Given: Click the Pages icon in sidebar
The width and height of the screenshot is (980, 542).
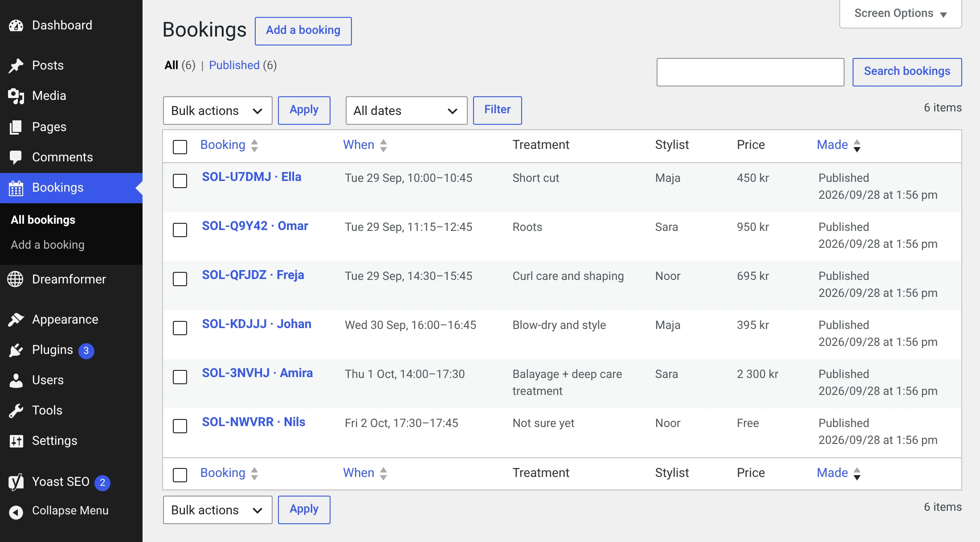Looking at the screenshot, I should (x=16, y=127).
